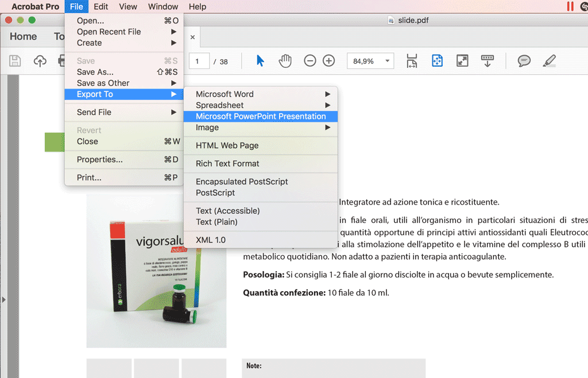Export as Rich Text Format
This screenshot has width=588, height=378.
coord(261,164)
